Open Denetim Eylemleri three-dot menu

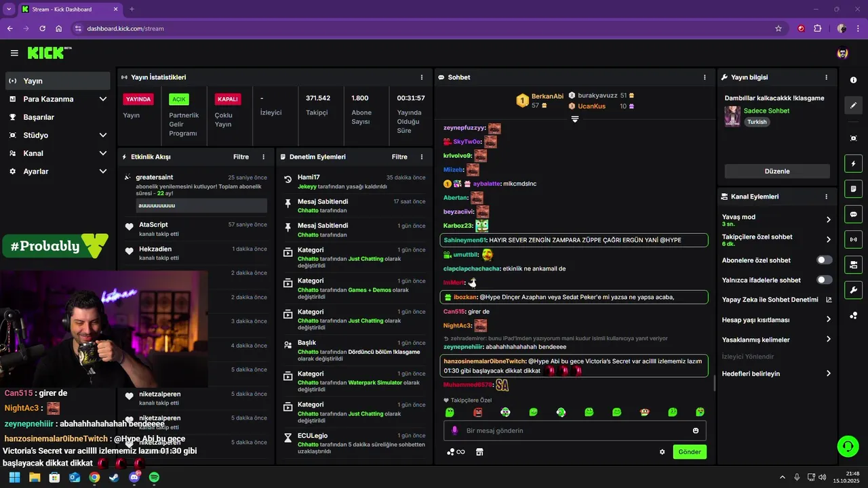(422, 157)
